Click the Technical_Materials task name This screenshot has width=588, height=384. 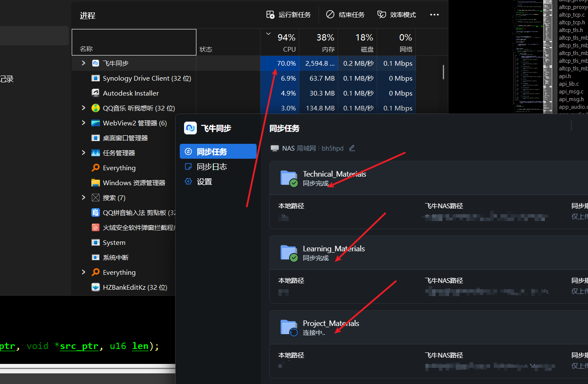(334, 174)
